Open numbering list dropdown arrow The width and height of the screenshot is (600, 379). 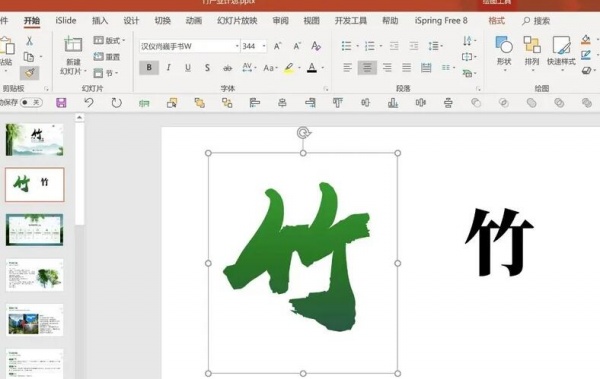click(381, 46)
